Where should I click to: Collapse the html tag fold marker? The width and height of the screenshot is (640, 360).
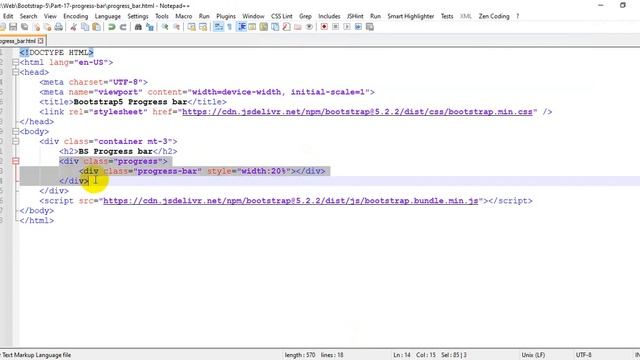point(16,62)
